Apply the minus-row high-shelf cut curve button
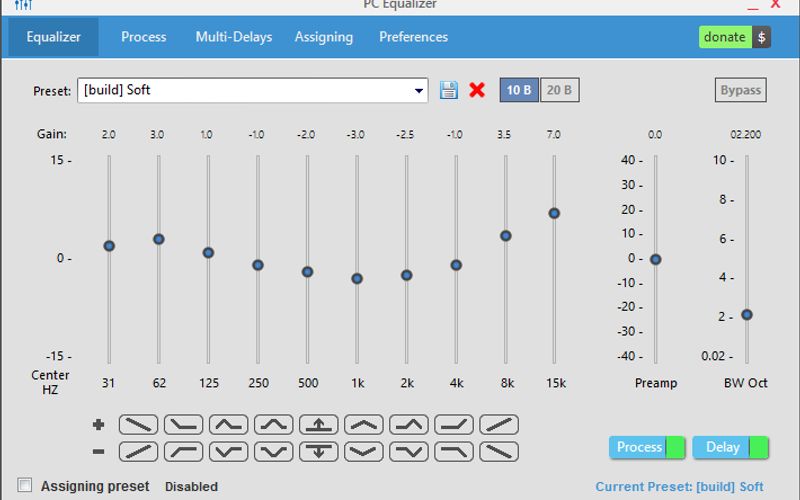This screenshot has width=800, height=500. 454,452
